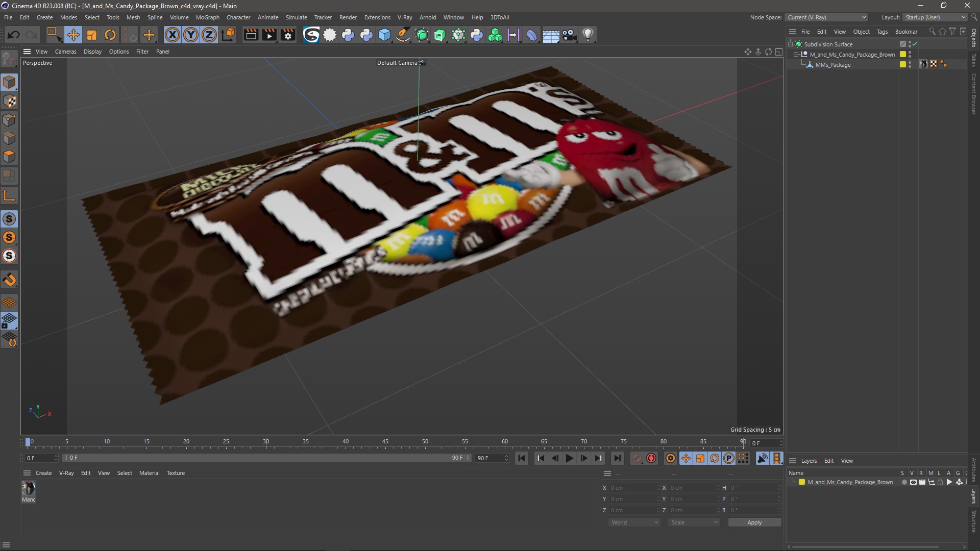Toggle Z axis lock

tap(209, 35)
